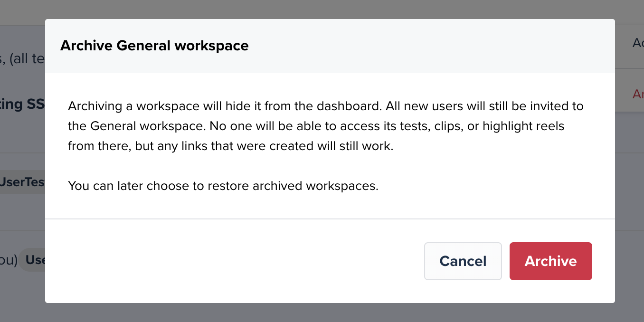Click the paragraph starting 'Archiving a workspace will hide'

[325, 126]
